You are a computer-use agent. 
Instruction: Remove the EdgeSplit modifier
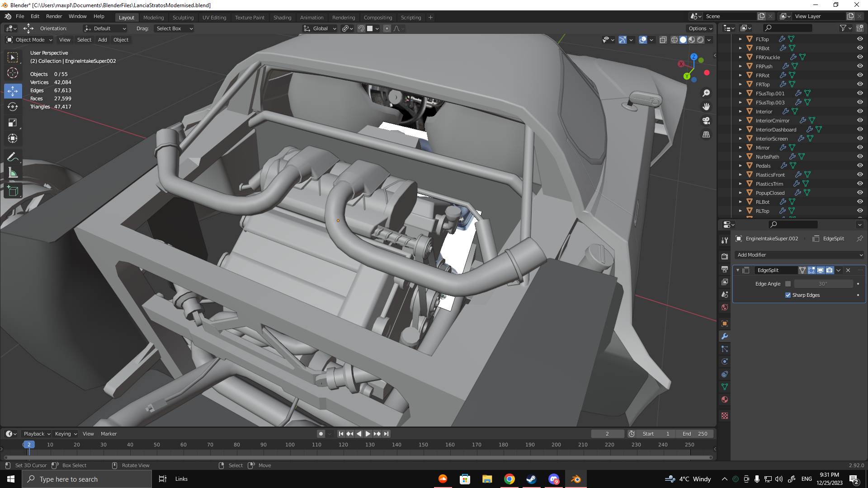(x=848, y=270)
